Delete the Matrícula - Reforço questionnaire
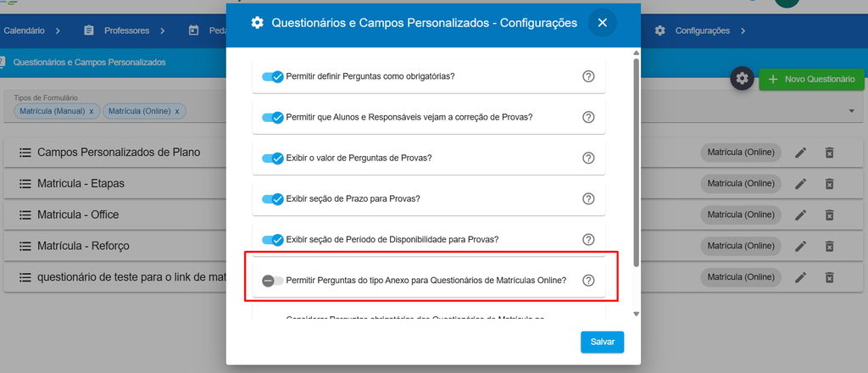 pos(829,246)
